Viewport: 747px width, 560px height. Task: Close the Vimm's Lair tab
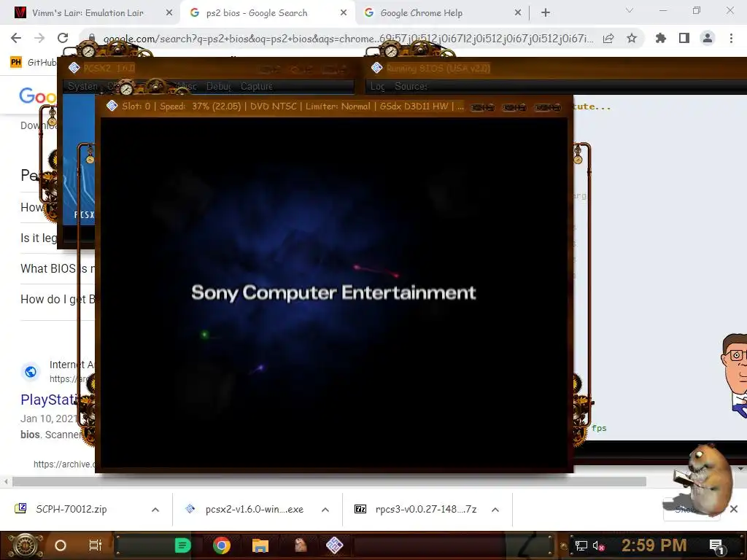pyautogui.click(x=169, y=13)
